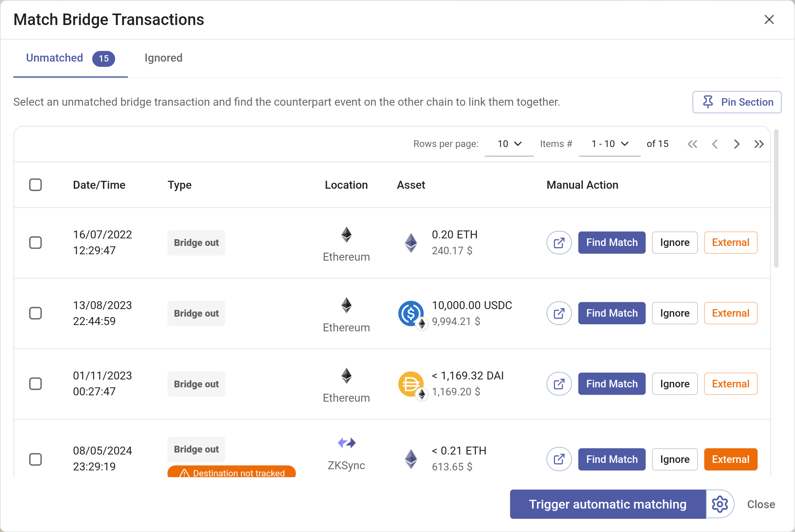Switch to the Ignored tab
The height and width of the screenshot is (532, 795).
click(x=163, y=58)
